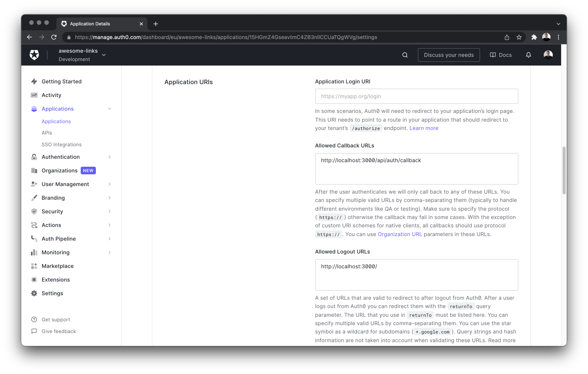
Task: Click the bookmark star in the address bar
Action: click(x=519, y=37)
